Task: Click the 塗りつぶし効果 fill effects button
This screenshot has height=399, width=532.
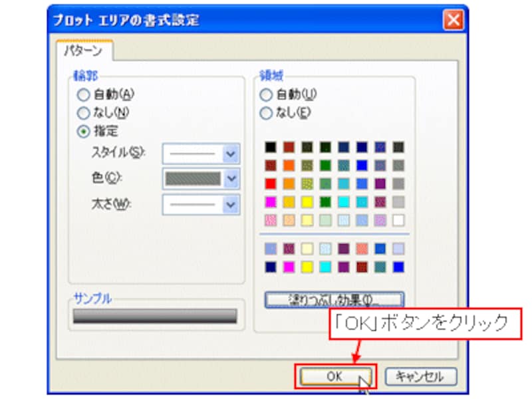Action: click(334, 300)
